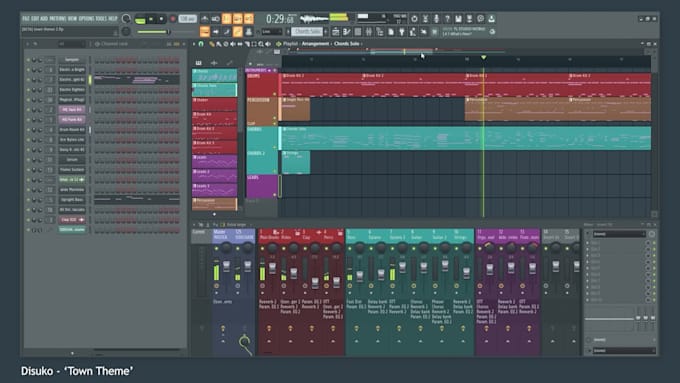Click the CHORDS 2 track header
Screen dimensions: 680x383
click(262, 162)
